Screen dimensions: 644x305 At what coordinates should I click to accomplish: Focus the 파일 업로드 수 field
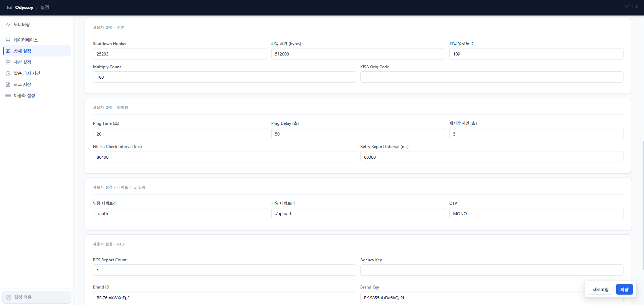(536, 54)
